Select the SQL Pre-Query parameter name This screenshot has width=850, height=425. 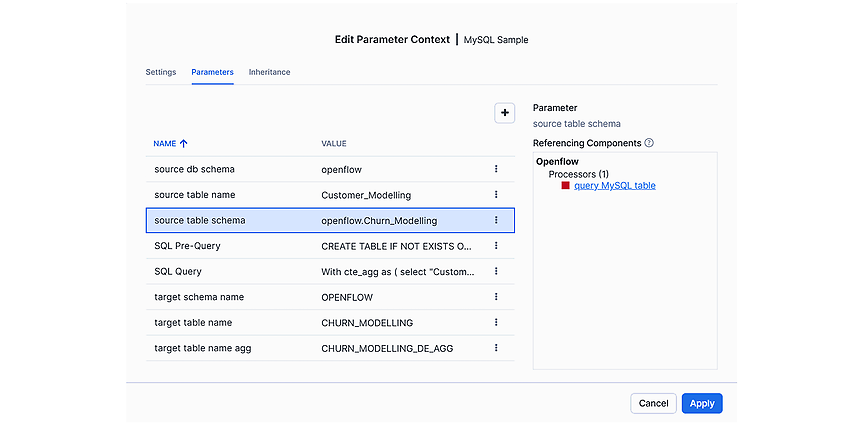coord(188,246)
